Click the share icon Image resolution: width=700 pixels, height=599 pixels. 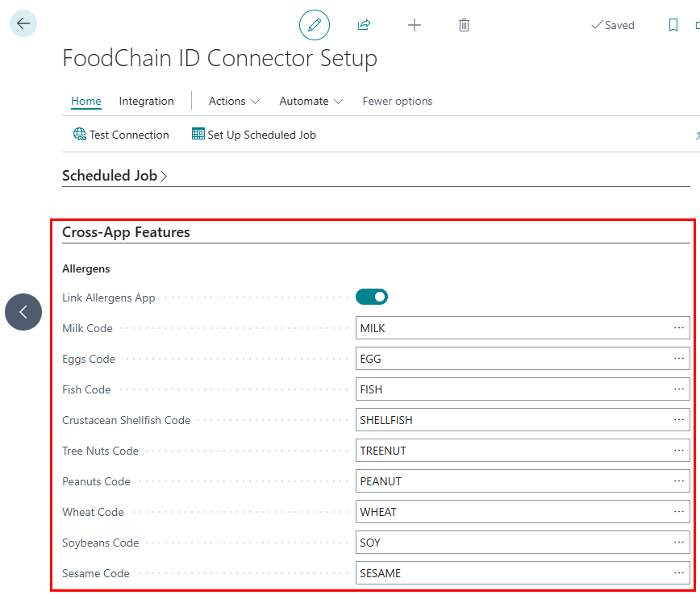(x=364, y=25)
